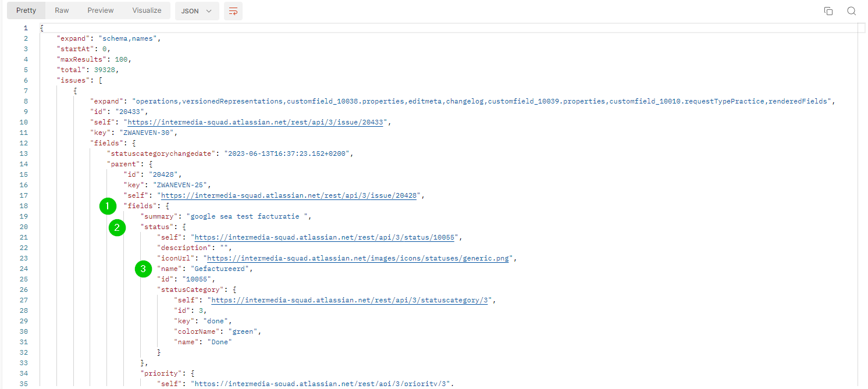Open the priority/3 link
The width and height of the screenshot is (868, 389).
(x=321, y=384)
